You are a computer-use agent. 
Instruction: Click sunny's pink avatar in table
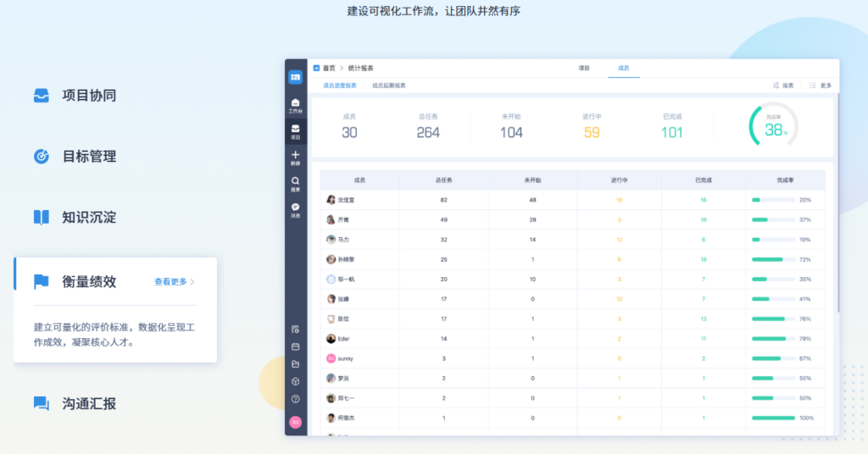tap(331, 358)
